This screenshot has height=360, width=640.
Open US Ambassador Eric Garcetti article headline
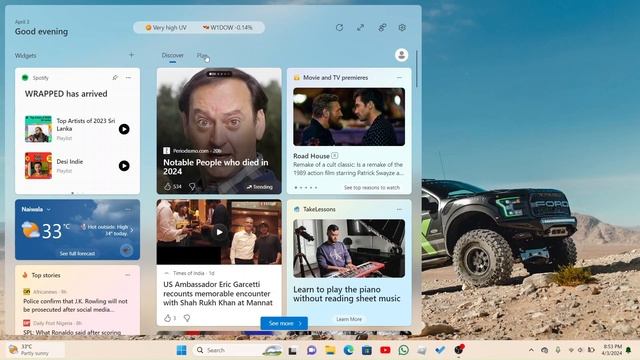click(218, 293)
